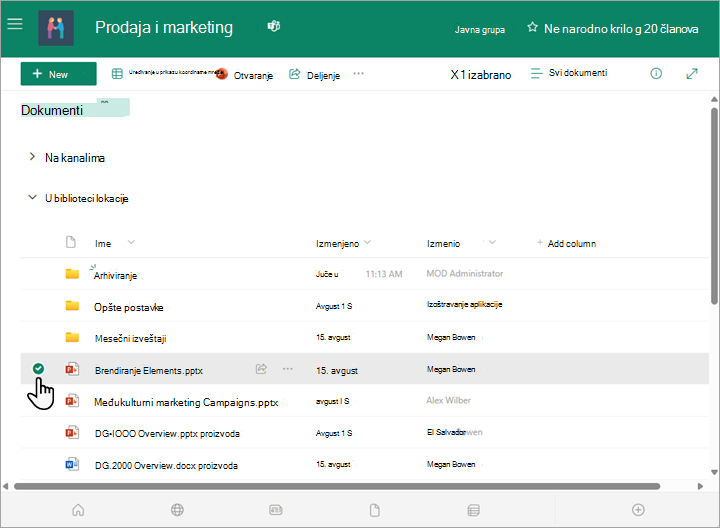Click the Prodaja i marketing site logo
The height and width of the screenshot is (528, 720).
pos(56,28)
